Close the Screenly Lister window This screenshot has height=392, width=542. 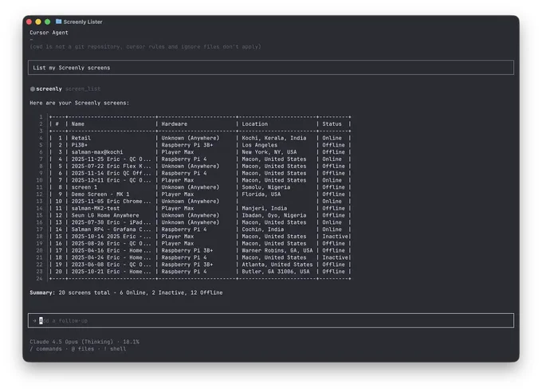tap(29, 22)
